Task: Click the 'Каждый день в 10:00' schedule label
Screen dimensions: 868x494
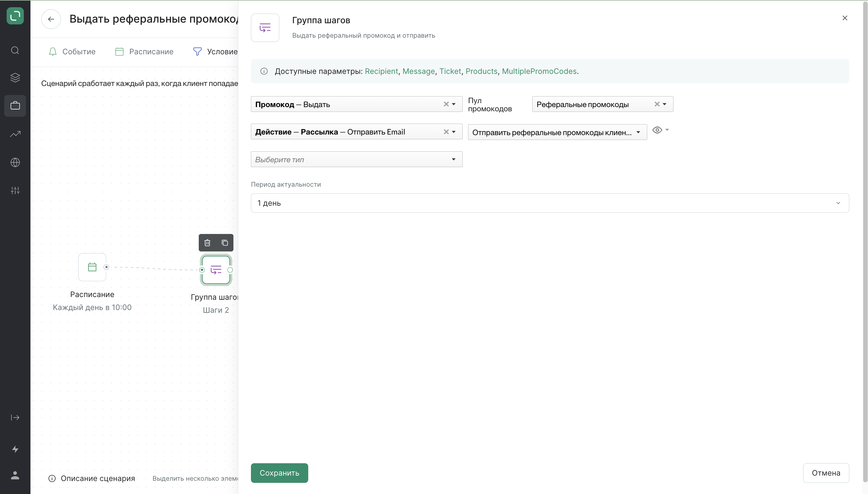Action: (x=92, y=307)
